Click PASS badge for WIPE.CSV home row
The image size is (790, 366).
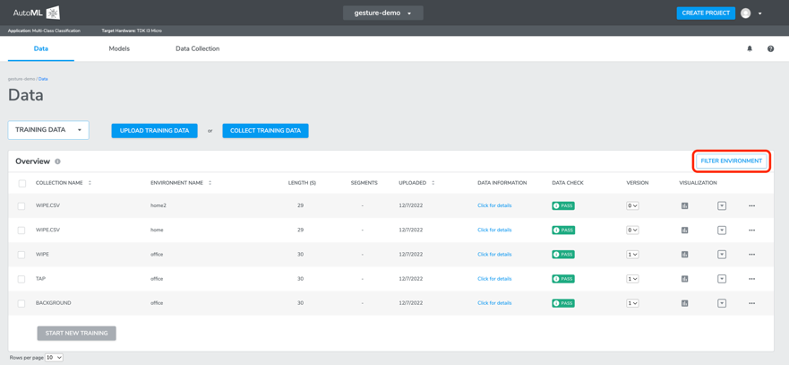pyautogui.click(x=563, y=230)
